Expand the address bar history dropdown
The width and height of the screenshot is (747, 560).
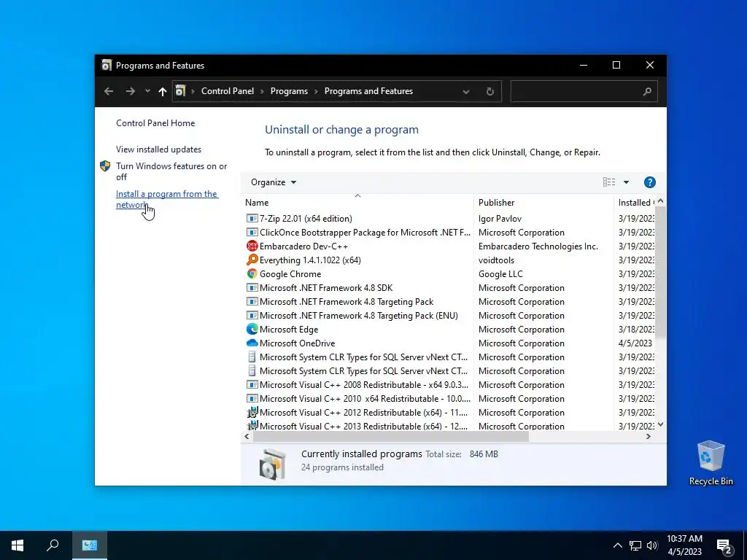click(466, 91)
